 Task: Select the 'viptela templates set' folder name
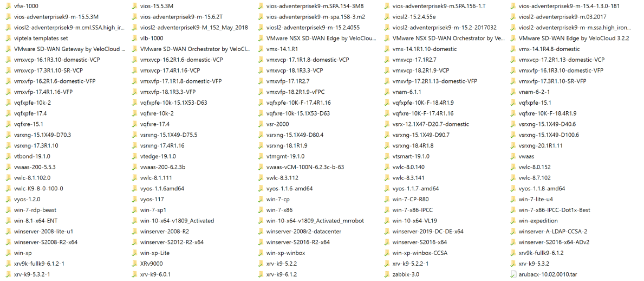41,39
